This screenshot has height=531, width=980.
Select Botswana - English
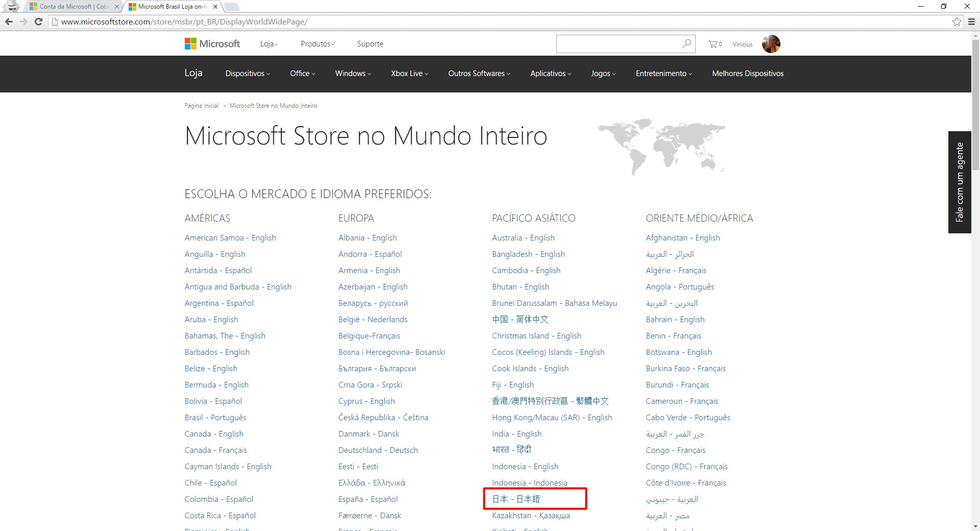[678, 352]
